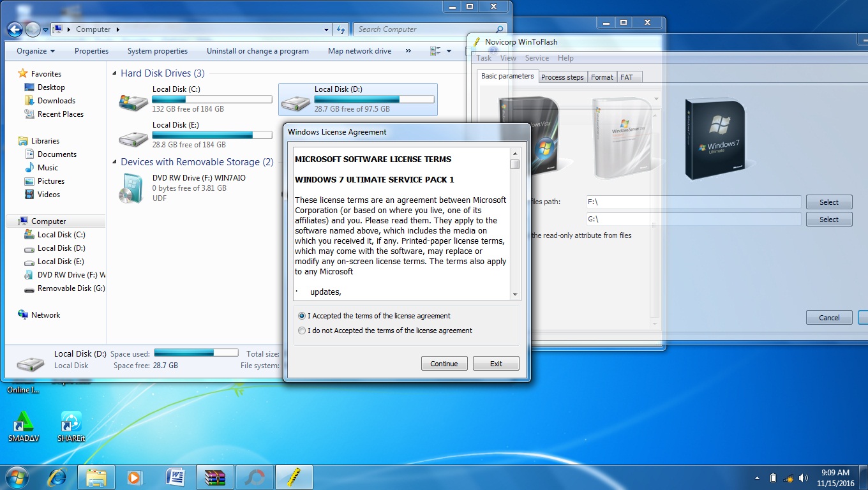This screenshot has width=868, height=490.
Task: Open the view options dropdown arrow
Action: point(449,51)
